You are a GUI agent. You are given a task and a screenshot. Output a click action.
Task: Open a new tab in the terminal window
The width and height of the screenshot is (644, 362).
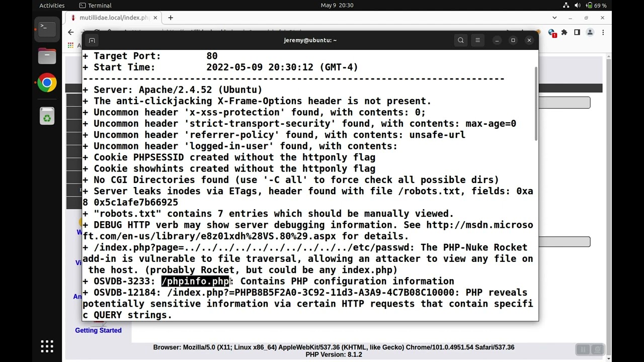92,40
